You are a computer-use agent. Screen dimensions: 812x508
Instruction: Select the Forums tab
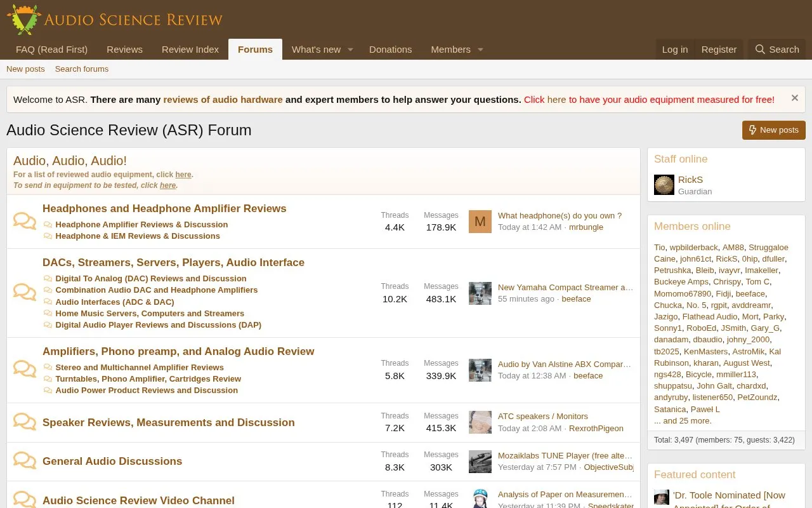tap(255, 50)
